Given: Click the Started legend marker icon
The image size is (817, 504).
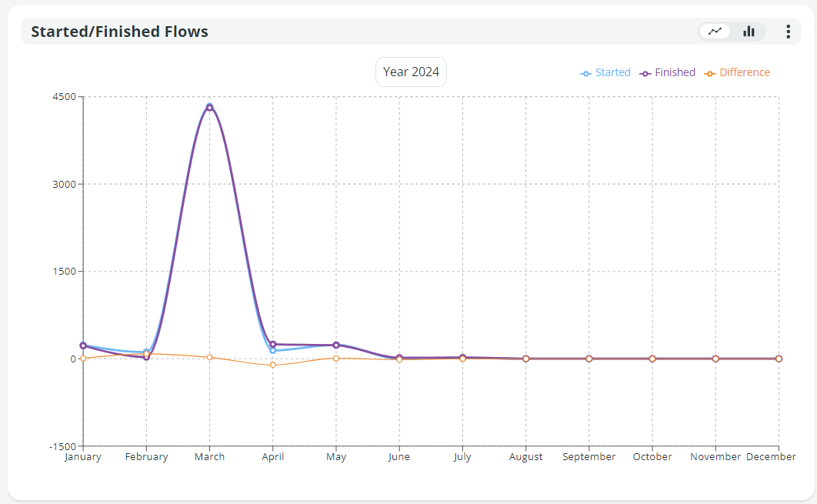Looking at the screenshot, I should coord(585,74).
